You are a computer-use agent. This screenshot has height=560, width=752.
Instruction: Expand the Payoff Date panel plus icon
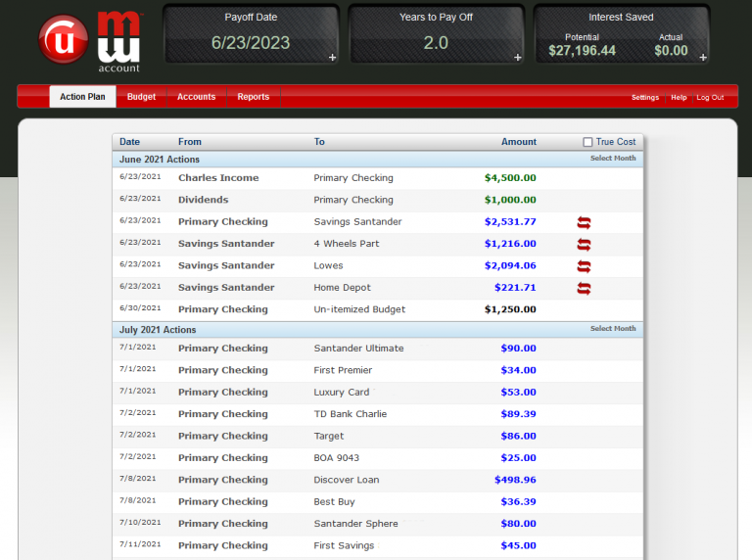pyautogui.click(x=332, y=58)
